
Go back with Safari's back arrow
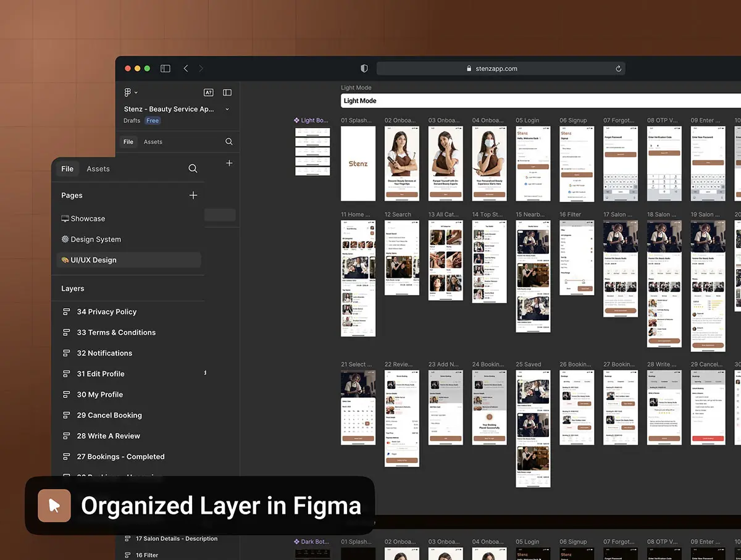tap(186, 69)
